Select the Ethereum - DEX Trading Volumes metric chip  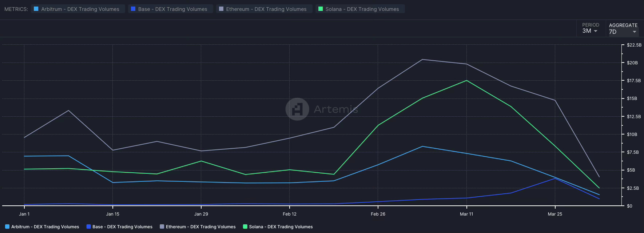tap(264, 9)
